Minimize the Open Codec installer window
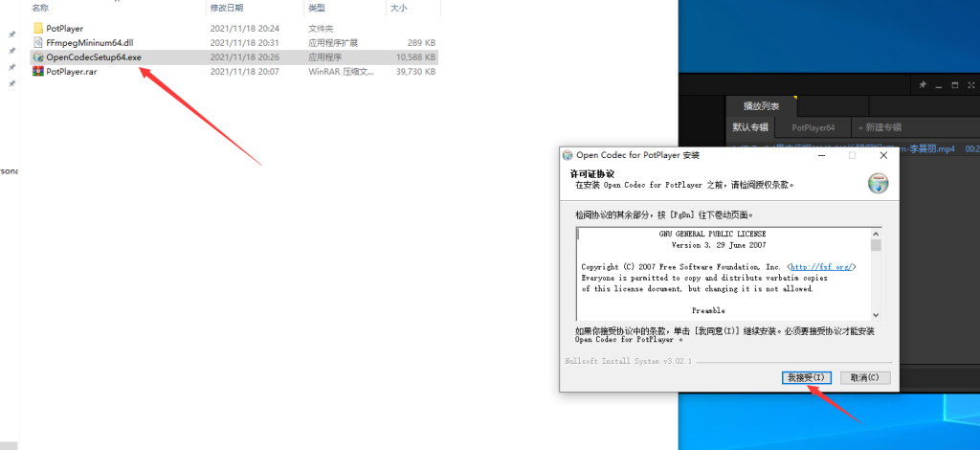 point(821,155)
